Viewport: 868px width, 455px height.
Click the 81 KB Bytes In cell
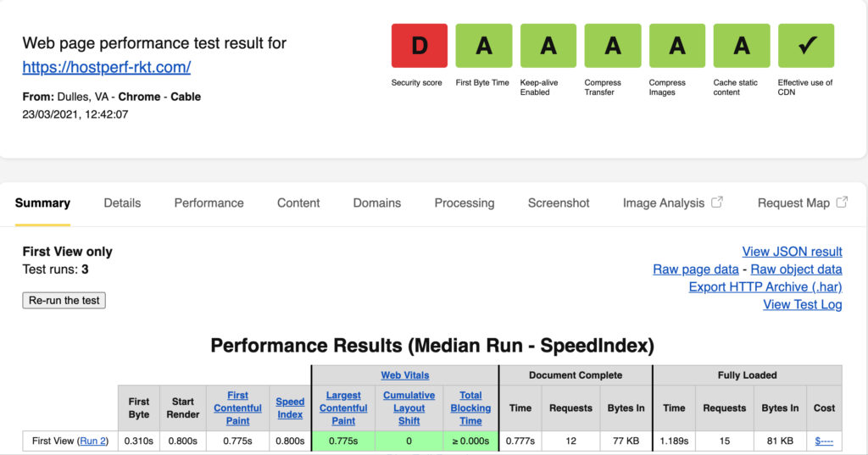780,441
